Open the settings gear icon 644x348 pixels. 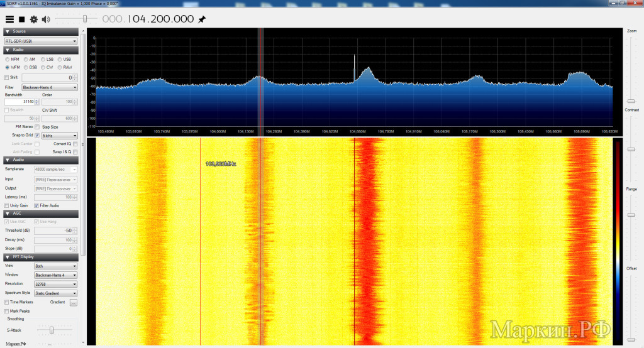coord(33,19)
